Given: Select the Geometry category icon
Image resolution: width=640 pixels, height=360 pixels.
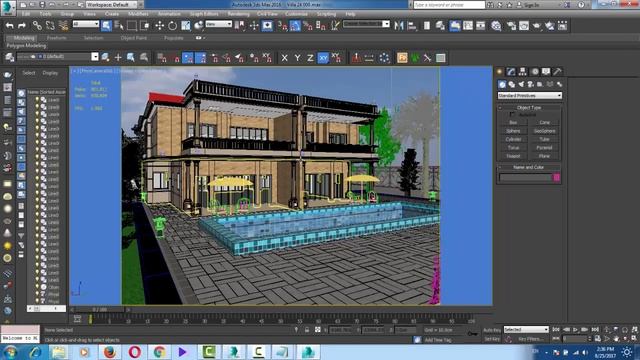Looking at the screenshot, I should pyautogui.click(x=502, y=84).
